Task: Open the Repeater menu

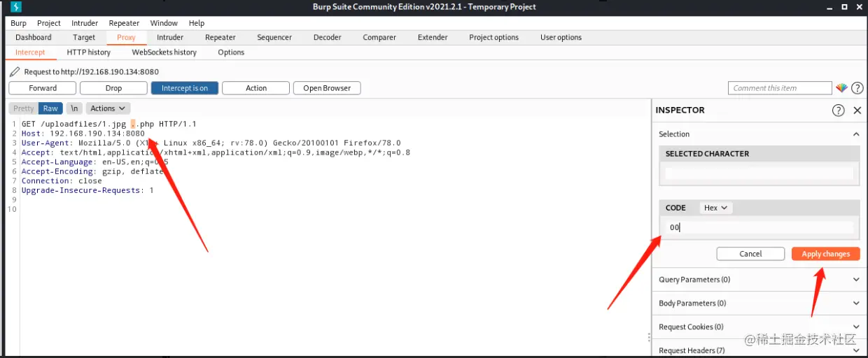Action: [124, 23]
